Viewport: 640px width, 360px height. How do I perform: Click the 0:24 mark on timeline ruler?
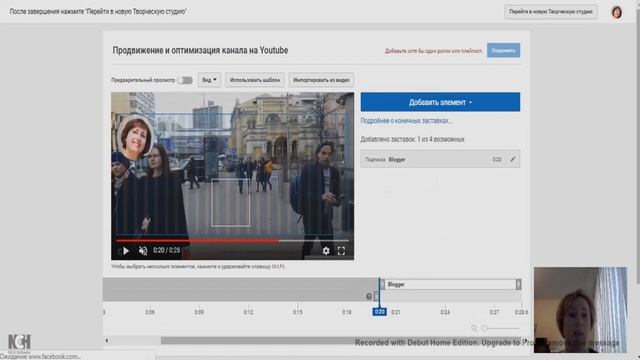point(445,312)
